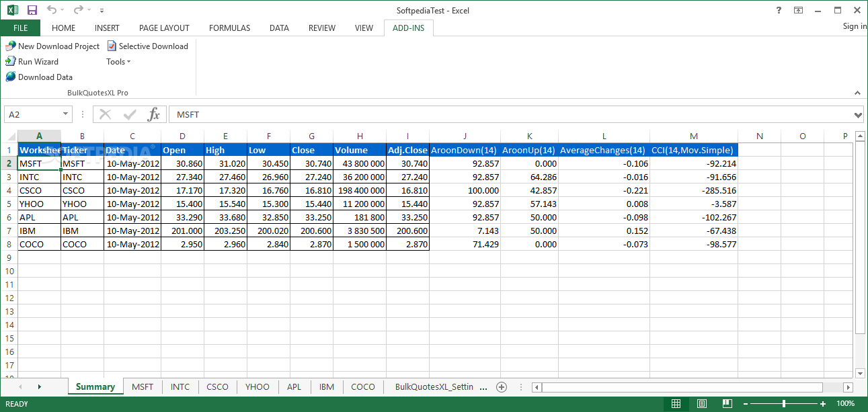868x412 pixels.
Task: Click the zoom slider handle
Action: [783, 404]
